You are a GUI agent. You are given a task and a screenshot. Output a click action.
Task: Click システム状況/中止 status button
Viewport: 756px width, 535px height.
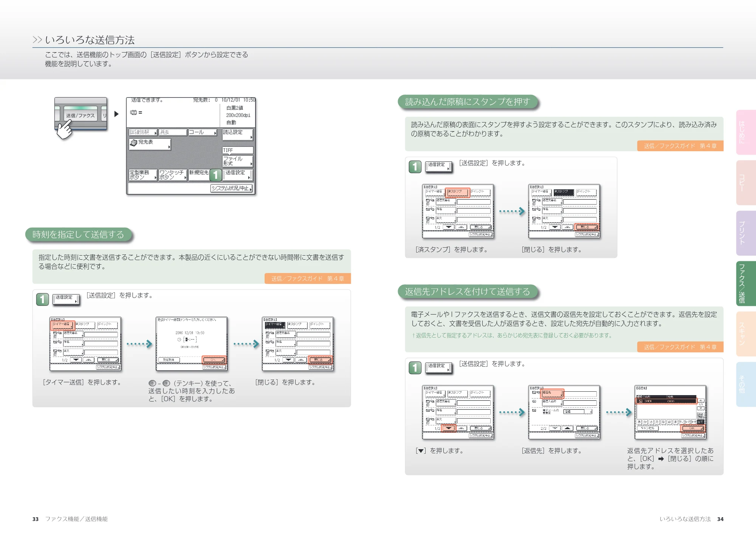[232, 188]
